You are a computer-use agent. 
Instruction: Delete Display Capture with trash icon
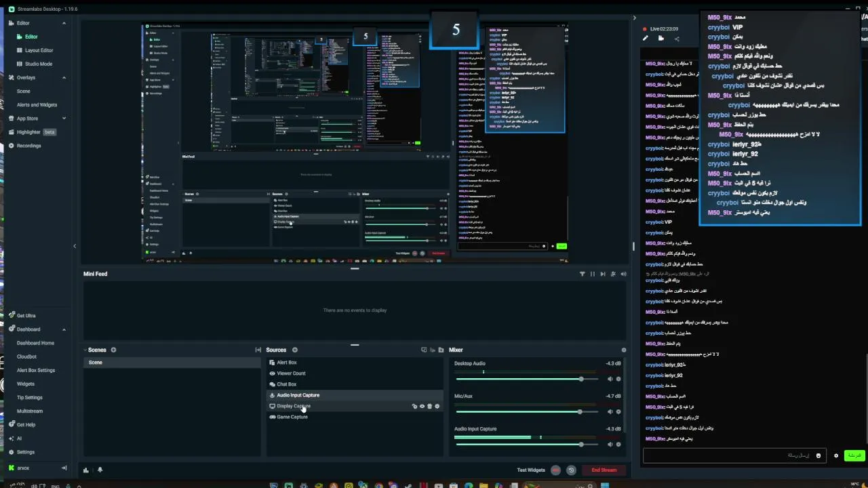[429, 406]
